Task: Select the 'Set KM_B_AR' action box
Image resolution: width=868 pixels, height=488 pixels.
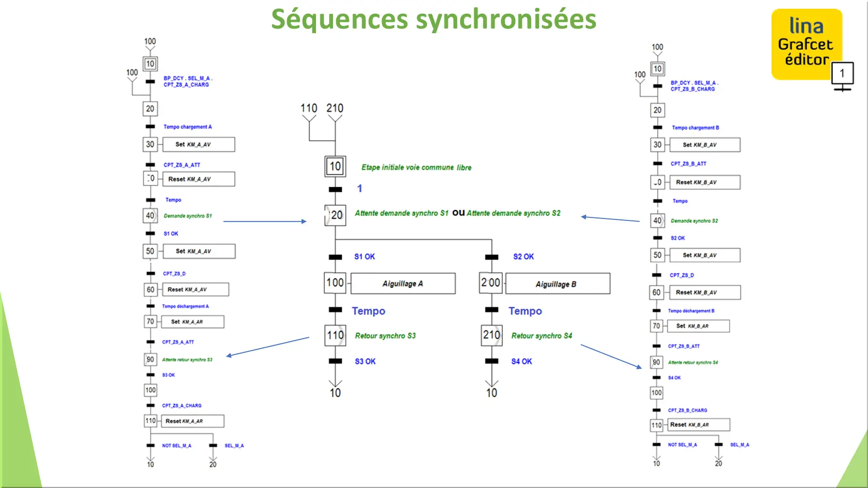Action: pyautogui.click(x=698, y=326)
